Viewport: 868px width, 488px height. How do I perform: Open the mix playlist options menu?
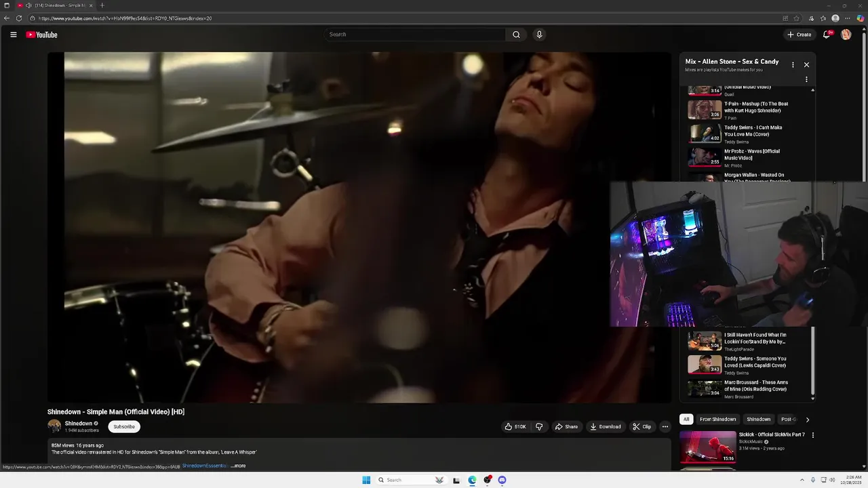793,65
